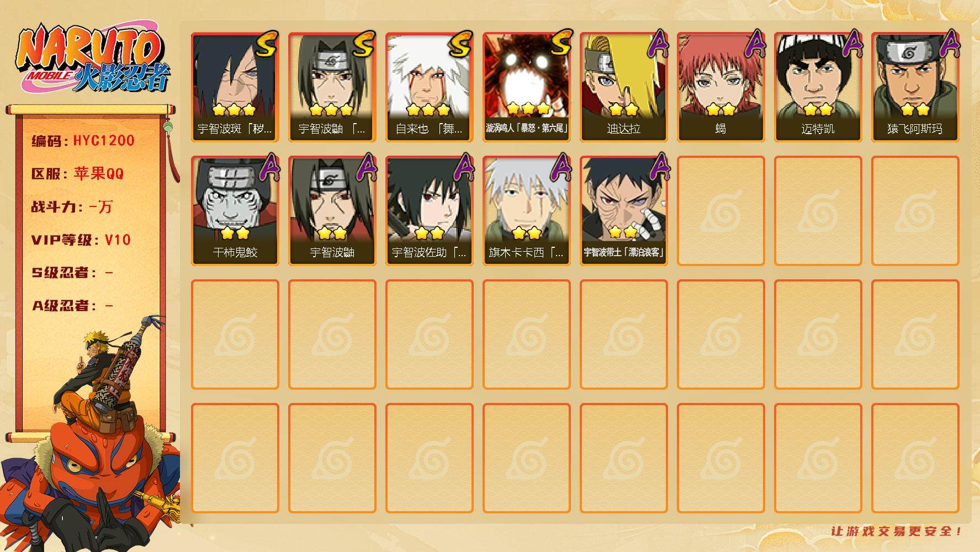
Task: Click the 编码 HYC1200 text
Action: (83, 141)
